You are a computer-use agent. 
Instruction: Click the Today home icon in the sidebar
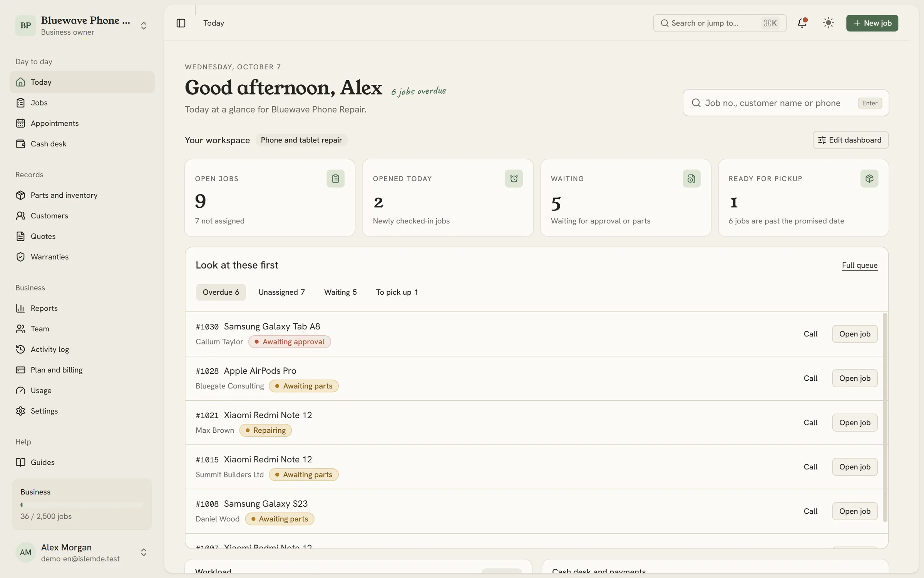pyautogui.click(x=20, y=82)
